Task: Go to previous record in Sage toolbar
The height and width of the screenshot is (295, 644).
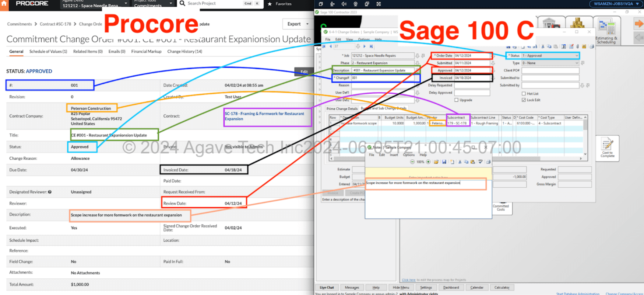Action: pos(330,46)
